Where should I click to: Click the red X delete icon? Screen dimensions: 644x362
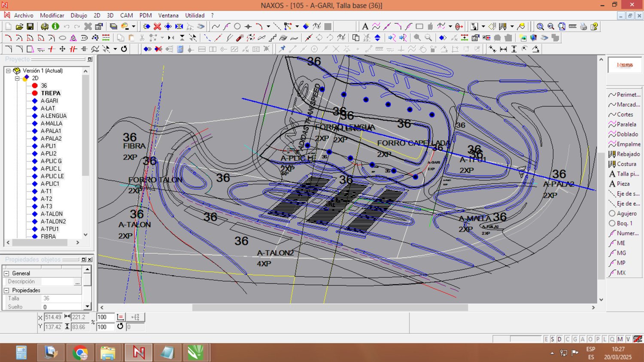pos(158,27)
